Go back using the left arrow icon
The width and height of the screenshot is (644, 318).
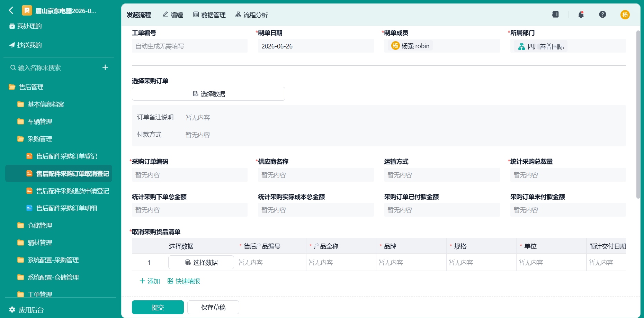pyautogui.click(x=11, y=10)
